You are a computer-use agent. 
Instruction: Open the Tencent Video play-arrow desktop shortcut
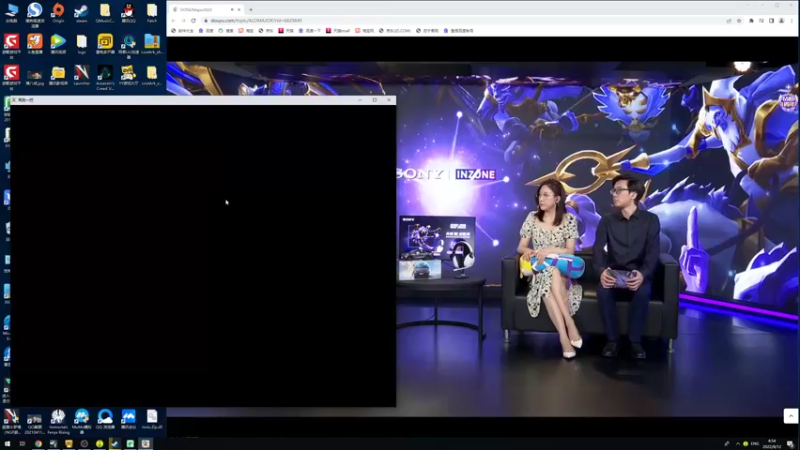(58, 43)
